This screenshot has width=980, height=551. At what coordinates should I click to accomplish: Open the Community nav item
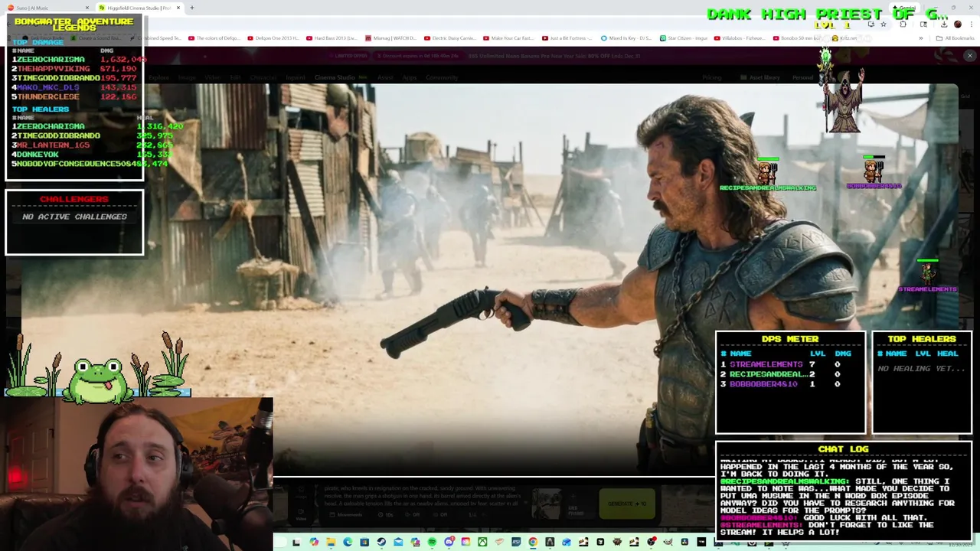442,77
